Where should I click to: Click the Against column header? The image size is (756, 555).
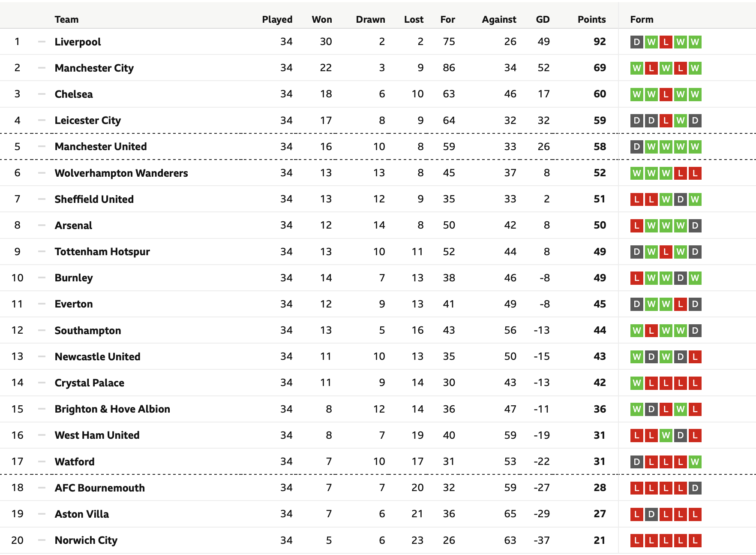tap(499, 19)
